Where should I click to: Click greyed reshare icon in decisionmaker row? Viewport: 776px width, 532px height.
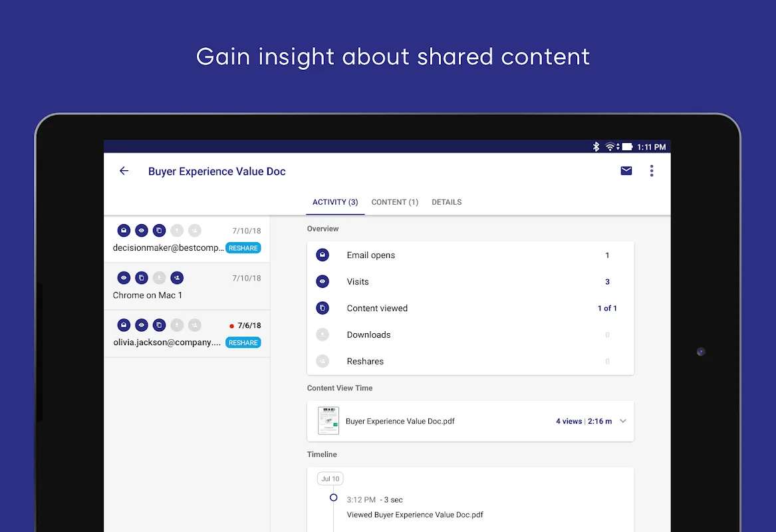pyautogui.click(x=194, y=230)
